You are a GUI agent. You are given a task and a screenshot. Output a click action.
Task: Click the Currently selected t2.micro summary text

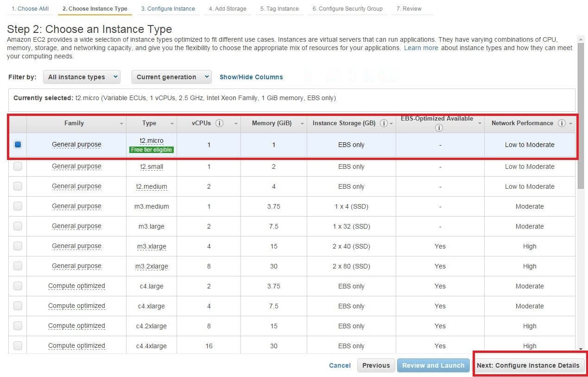click(x=175, y=98)
